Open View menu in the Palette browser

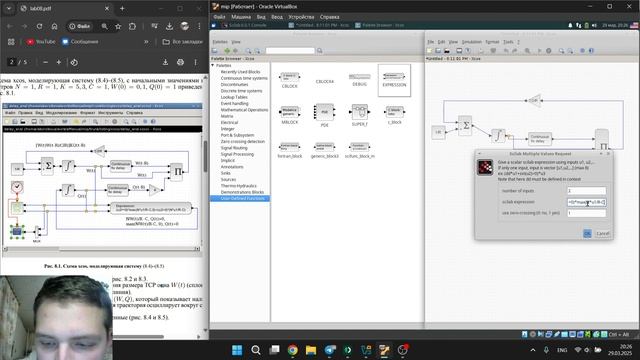pos(236,42)
